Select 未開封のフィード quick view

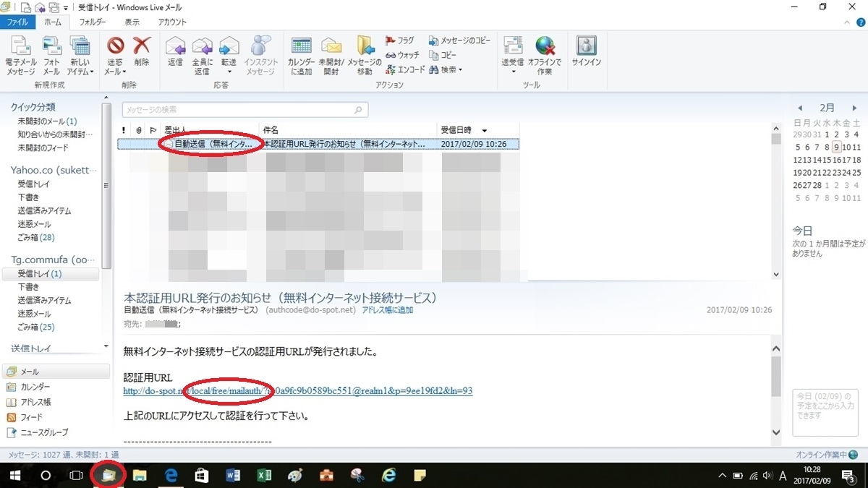pos(43,147)
